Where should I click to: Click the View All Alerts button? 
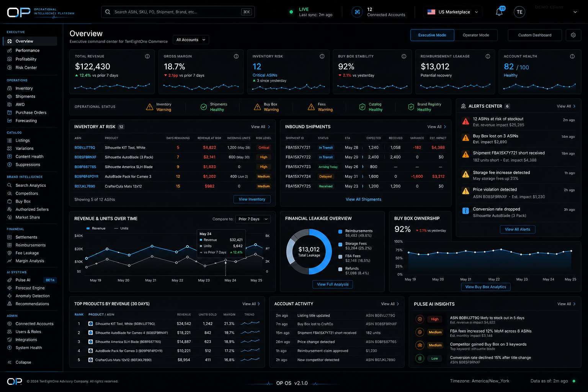point(518,229)
